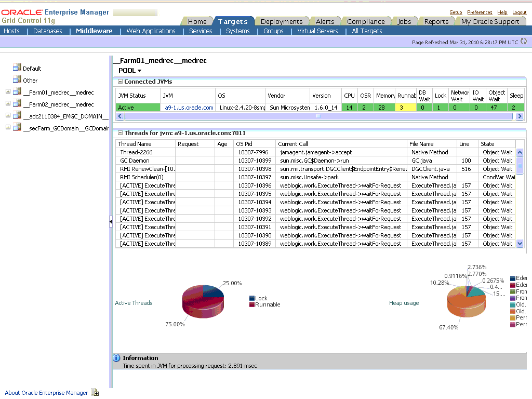Open the Deployments tab

(x=282, y=21)
